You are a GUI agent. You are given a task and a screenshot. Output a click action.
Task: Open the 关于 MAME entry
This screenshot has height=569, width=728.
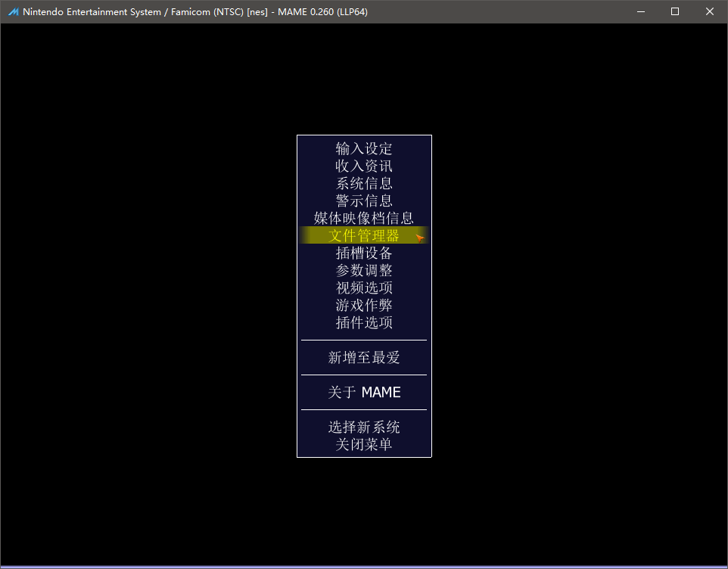coord(364,392)
